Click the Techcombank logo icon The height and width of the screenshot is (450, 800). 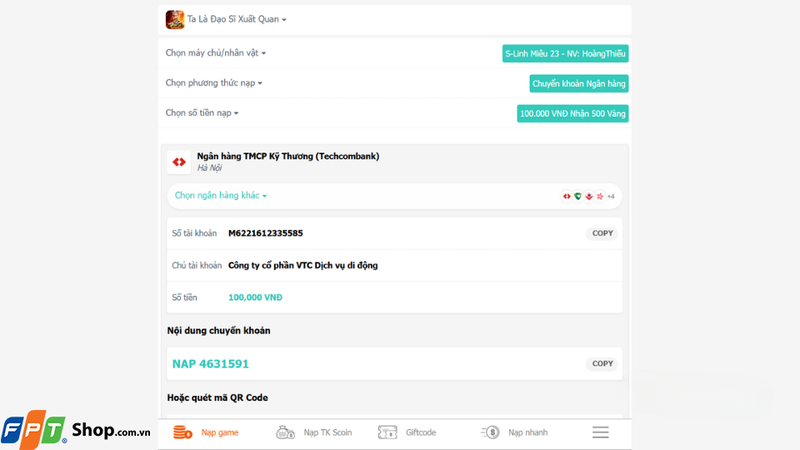click(x=179, y=162)
